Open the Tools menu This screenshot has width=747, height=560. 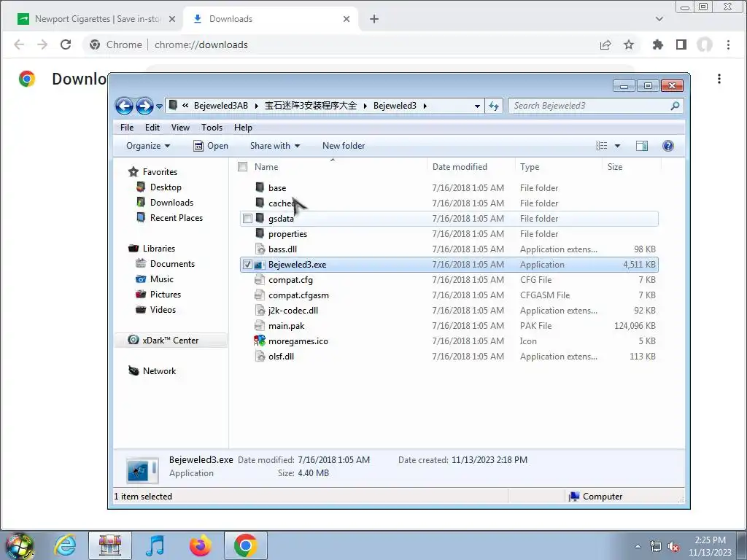click(x=212, y=128)
